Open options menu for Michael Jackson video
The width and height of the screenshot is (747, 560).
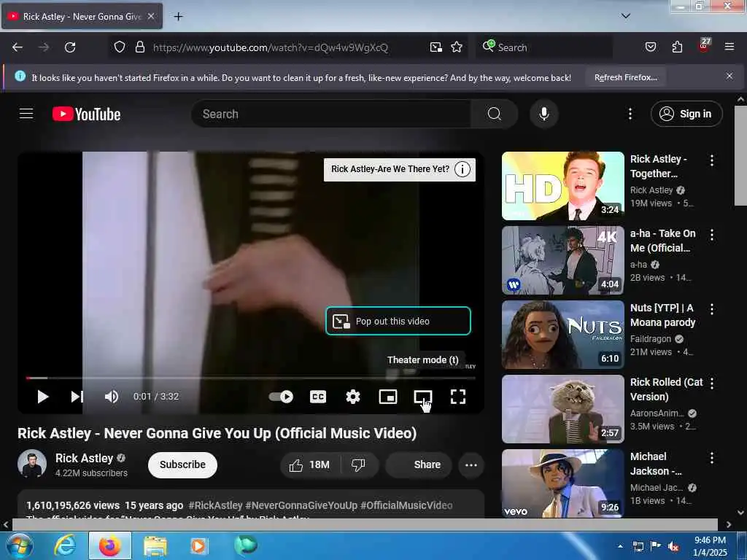pyautogui.click(x=712, y=458)
